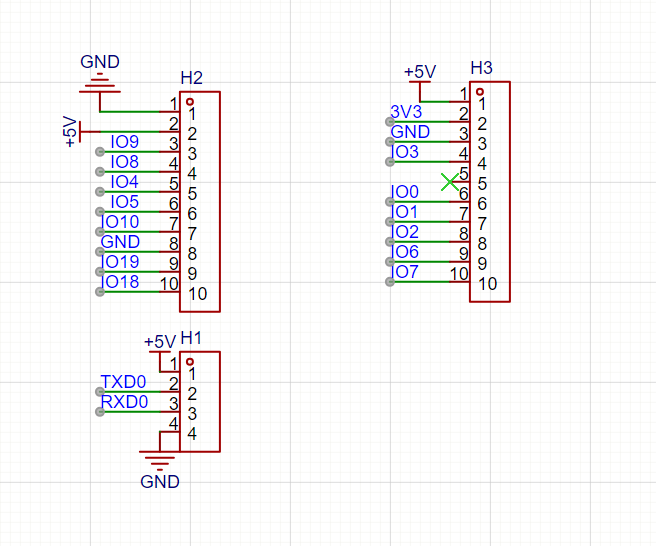Select the RXD0 net label
656x546 pixels.
coord(123,402)
